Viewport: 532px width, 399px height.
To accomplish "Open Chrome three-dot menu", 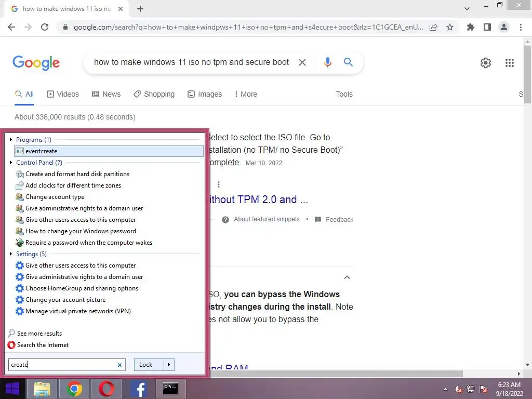I will pyautogui.click(x=521, y=27).
